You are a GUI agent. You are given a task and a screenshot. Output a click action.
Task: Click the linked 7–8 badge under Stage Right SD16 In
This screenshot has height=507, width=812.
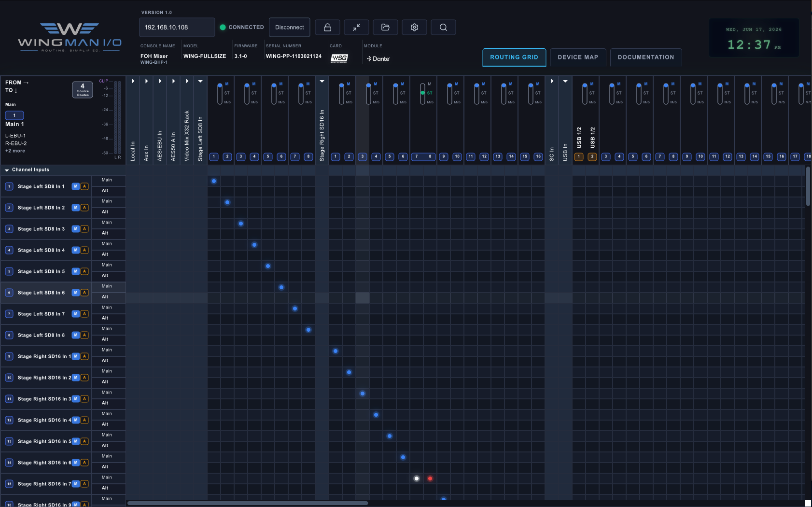[x=423, y=156]
